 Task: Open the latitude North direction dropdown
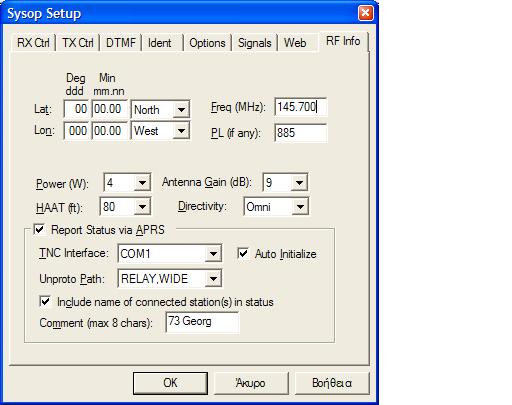point(181,109)
